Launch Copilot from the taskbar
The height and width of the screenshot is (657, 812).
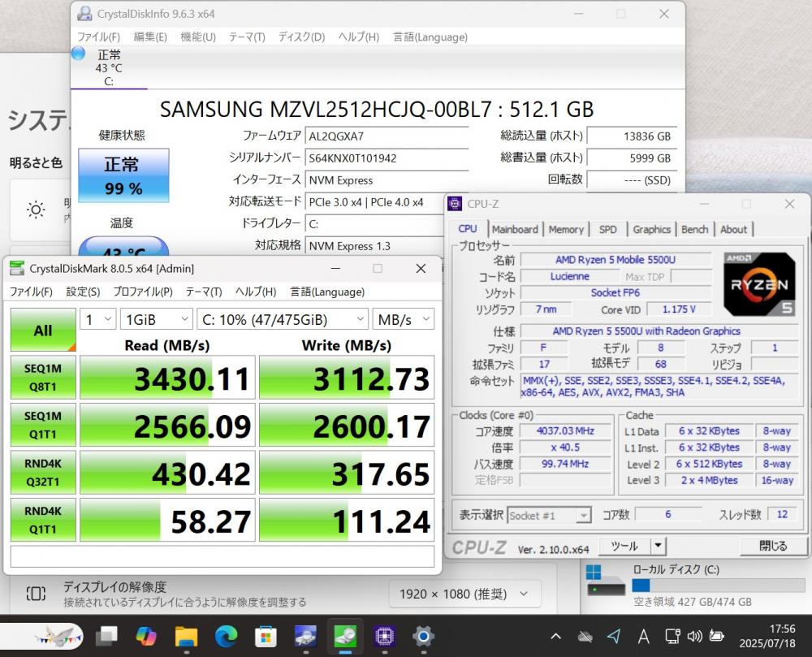point(146,636)
